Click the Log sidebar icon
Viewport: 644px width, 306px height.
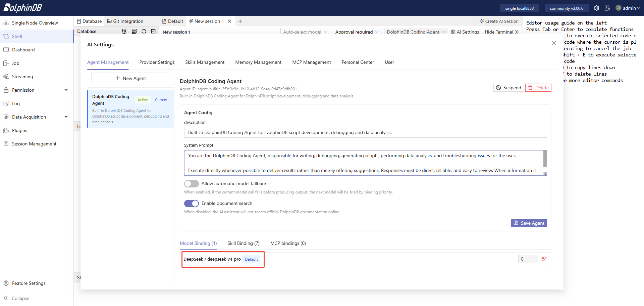[x=6, y=103]
